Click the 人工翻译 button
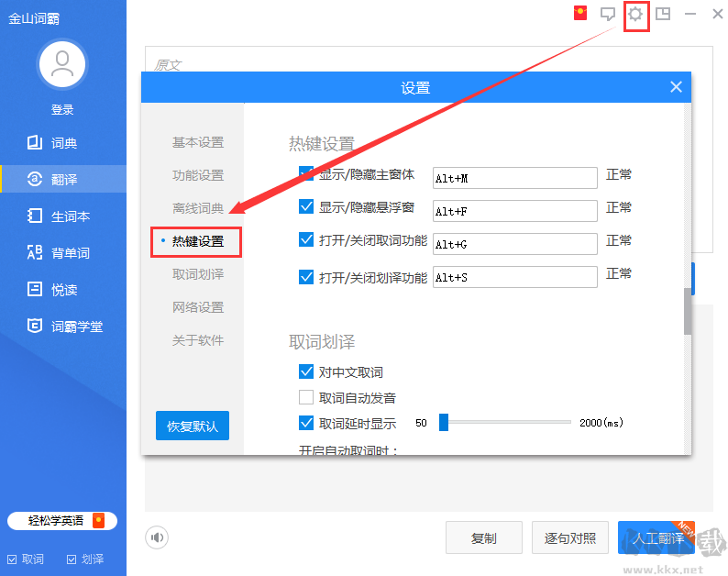 click(656, 537)
